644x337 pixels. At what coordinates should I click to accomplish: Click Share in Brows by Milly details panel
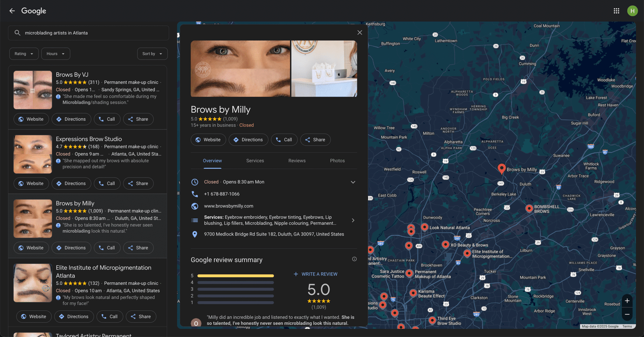pos(315,140)
